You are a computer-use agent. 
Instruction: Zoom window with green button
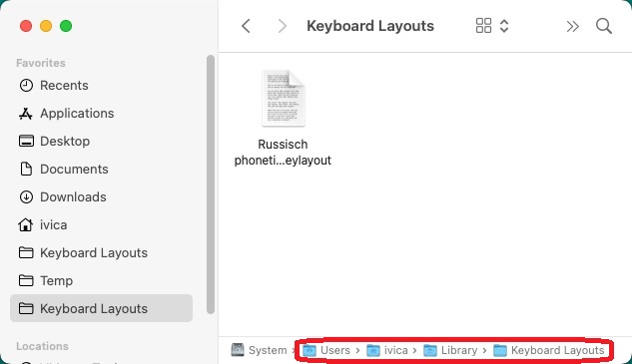click(66, 26)
